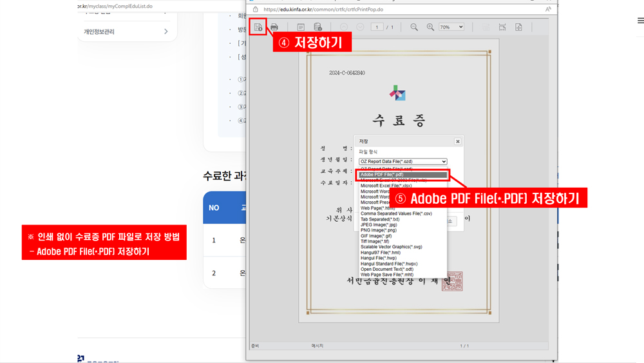Select Scalable Vector Graphics(*.svg) option
Viewport: 644px width, 363px height.
(391, 247)
